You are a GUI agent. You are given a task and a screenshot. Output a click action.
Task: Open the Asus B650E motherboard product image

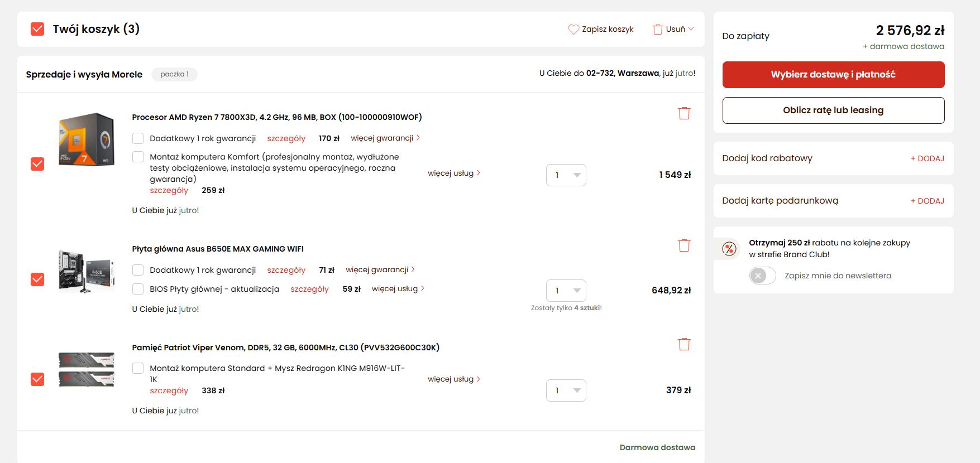pos(87,271)
